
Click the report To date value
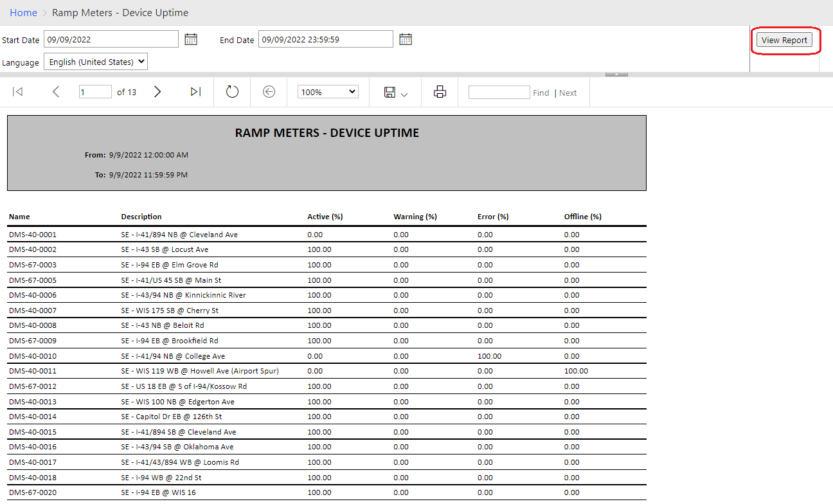[148, 175]
